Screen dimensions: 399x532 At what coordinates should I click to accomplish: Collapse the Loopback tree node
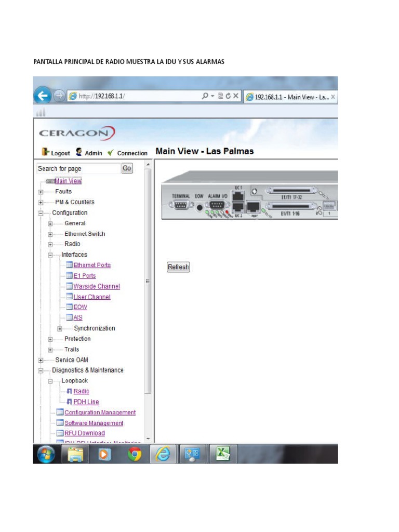(50, 381)
